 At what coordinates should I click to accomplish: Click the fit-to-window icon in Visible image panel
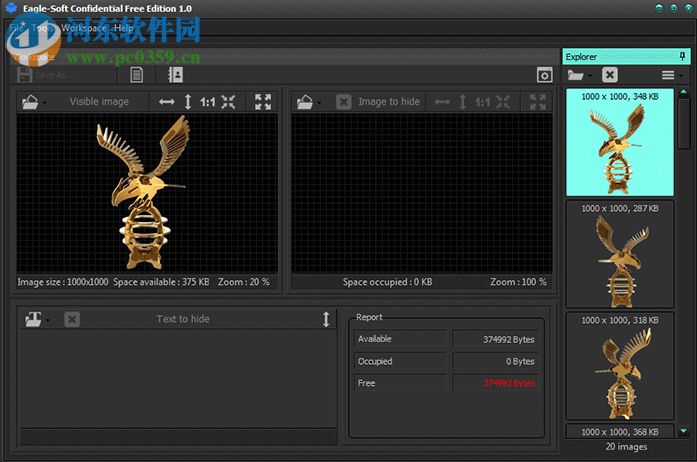(229, 101)
